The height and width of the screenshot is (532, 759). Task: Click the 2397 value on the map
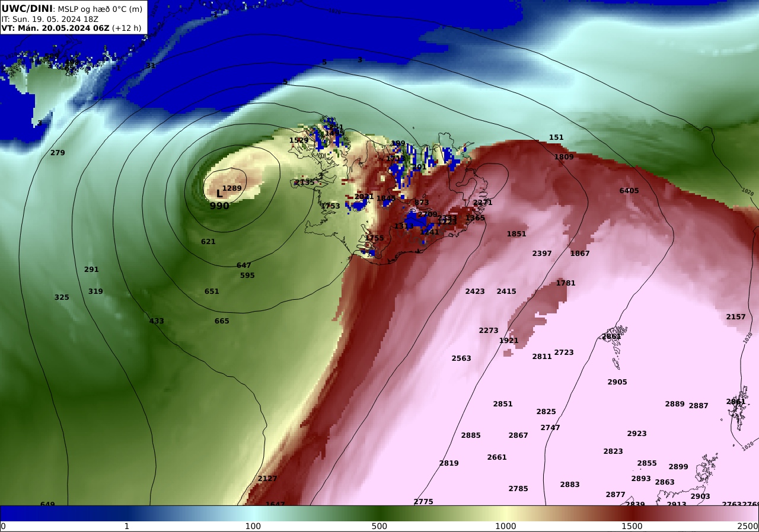click(542, 254)
